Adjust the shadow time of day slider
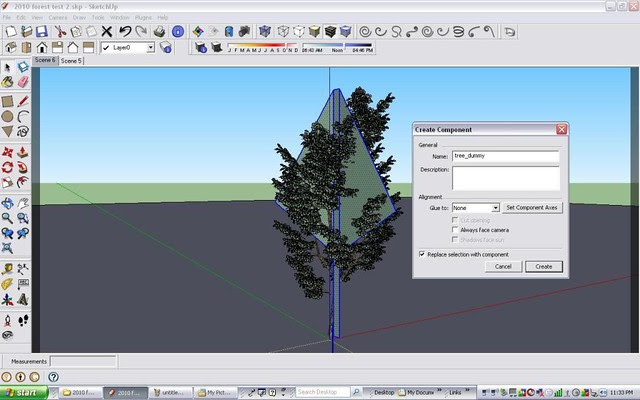The width and height of the screenshot is (640, 400). click(337, 47)
